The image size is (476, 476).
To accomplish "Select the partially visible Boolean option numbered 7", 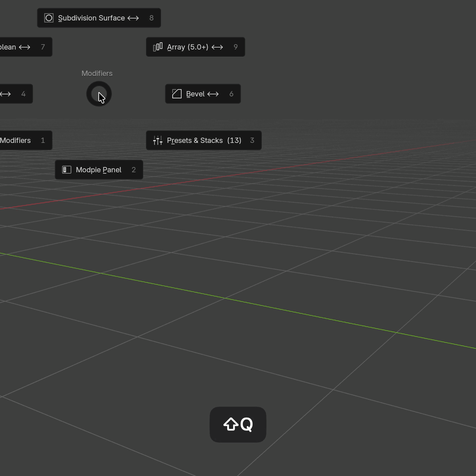I will click(x=26, y=47).
